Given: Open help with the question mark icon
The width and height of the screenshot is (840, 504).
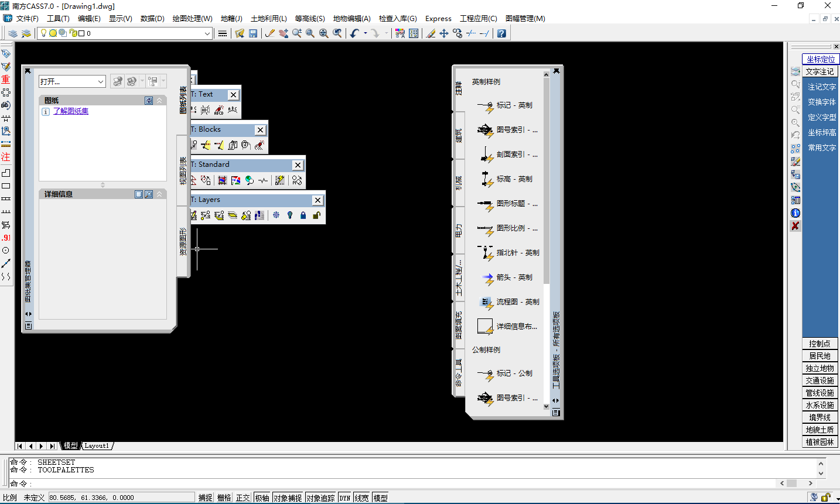Looking at the screenshot, I should pyautogui.click(x=501, y=33).
